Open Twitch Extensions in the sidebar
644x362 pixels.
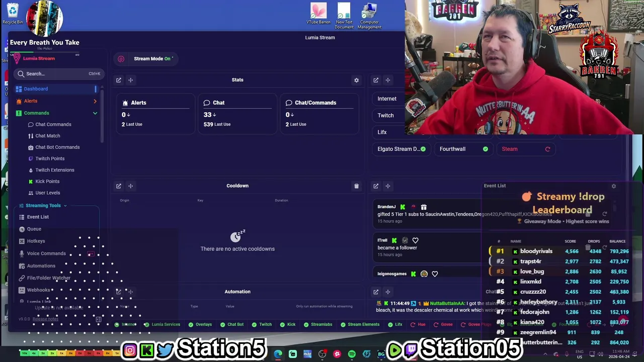54,170
